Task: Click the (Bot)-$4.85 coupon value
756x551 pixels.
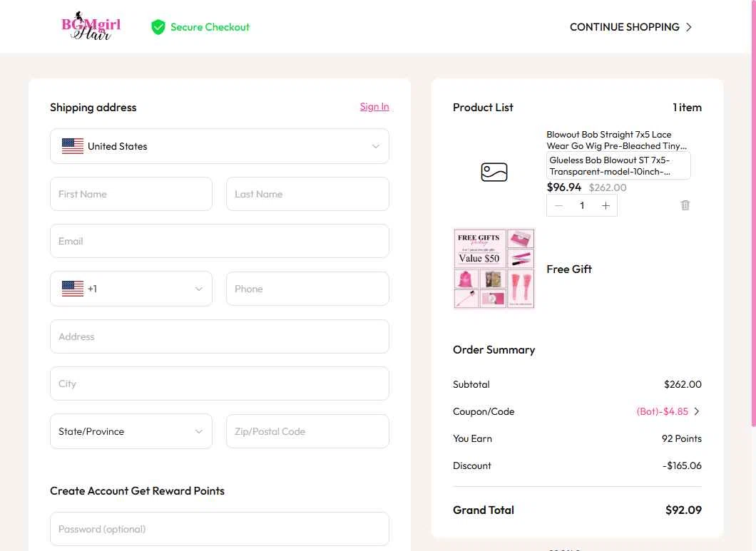Action: (x=662, y=411)
